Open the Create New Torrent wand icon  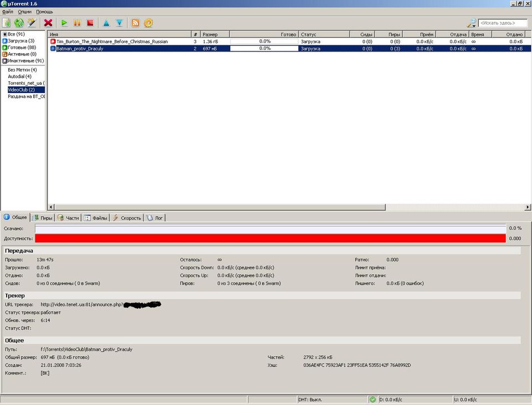[32, 23]
